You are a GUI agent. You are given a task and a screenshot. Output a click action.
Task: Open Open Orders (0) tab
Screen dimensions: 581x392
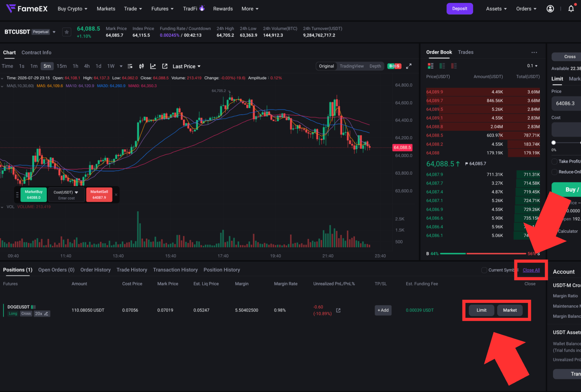click(56, 270)
